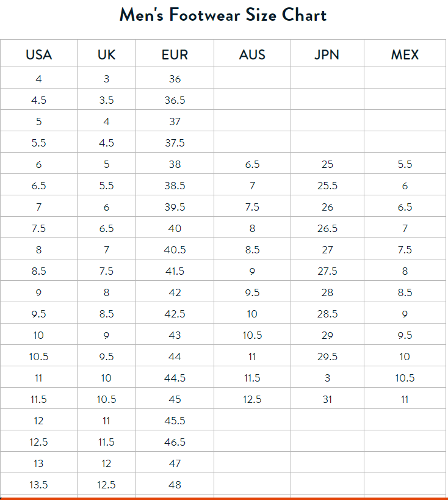Select the 48 cell in EUR column

pos(175,485)
